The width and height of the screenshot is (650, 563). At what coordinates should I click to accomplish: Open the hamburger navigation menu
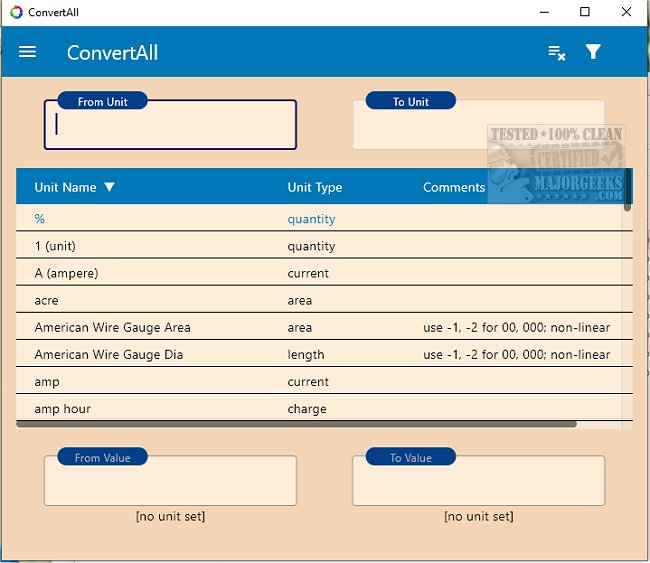click(x=27, y=52)
